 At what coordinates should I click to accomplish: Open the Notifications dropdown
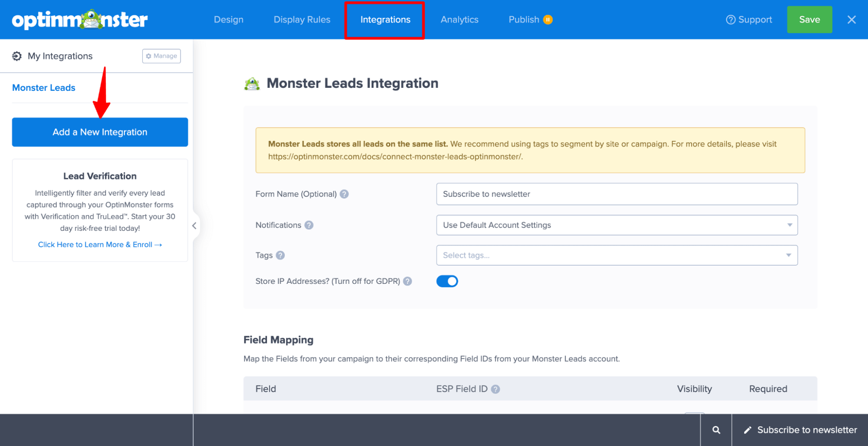tap(617, 225)
